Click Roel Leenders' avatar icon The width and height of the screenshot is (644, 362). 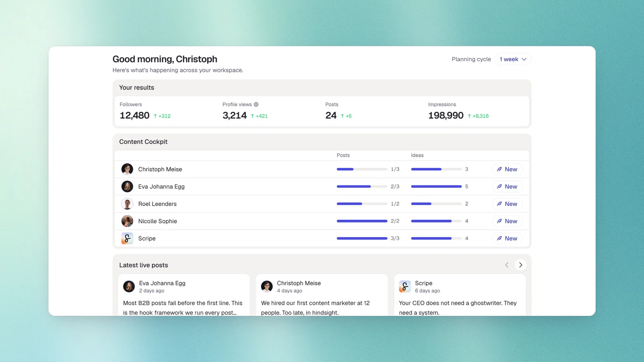(127, 204)
